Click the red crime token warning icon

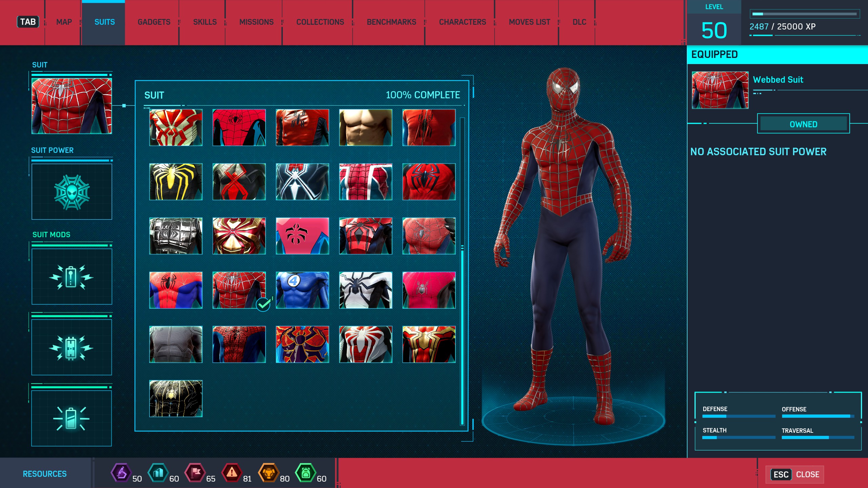click(232, 473)
